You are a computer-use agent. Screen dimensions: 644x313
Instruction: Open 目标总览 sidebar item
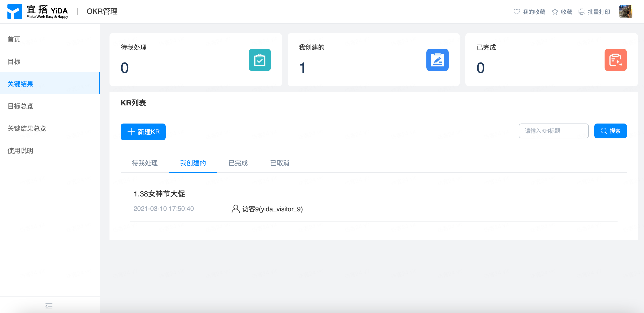pyautogui.click(x=20, y=106)
